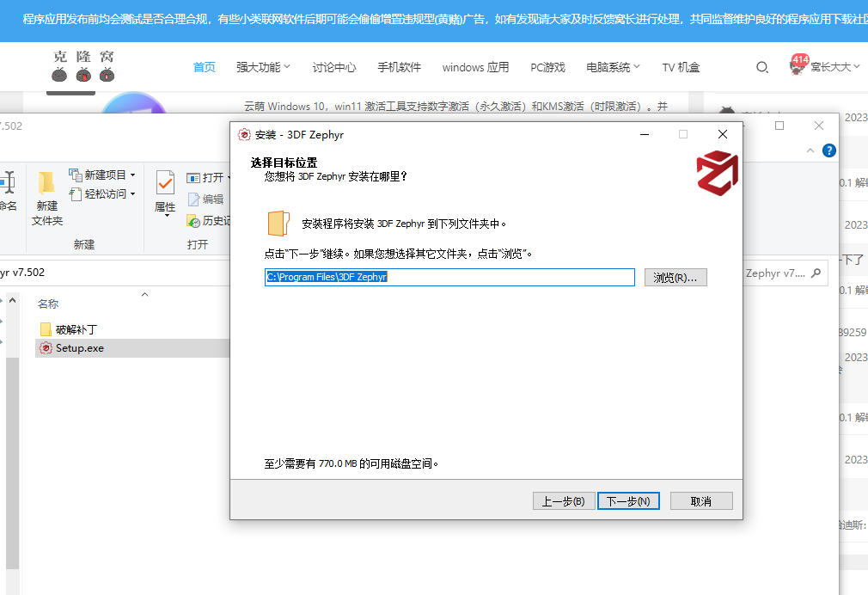Open PC游戏 in website navigation

point(548,67)
